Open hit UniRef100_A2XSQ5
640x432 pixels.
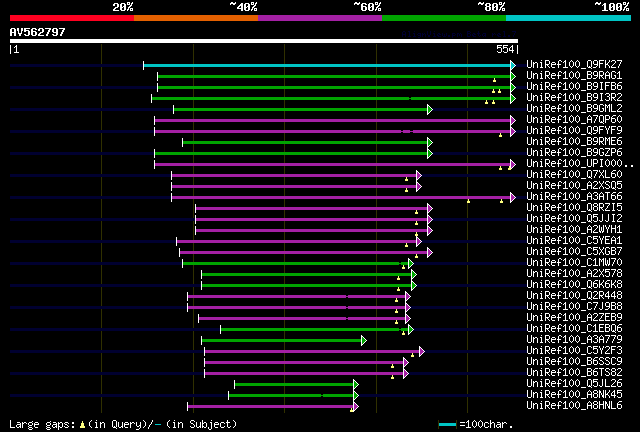(574, 186)
